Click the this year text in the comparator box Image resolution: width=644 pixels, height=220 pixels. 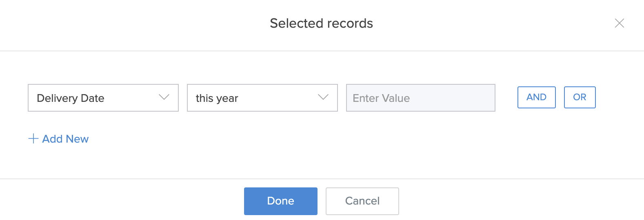pos(217,98)
